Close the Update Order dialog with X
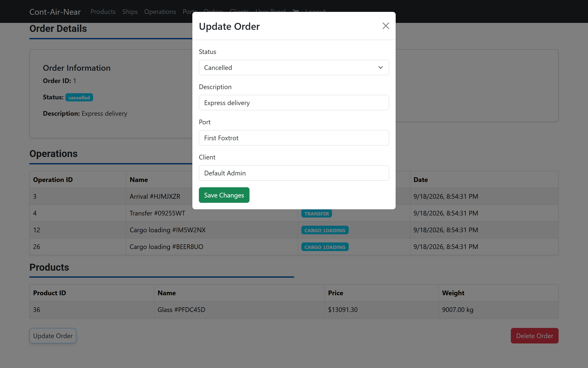This screenshot has height=368, width=588. click(386, 26)
